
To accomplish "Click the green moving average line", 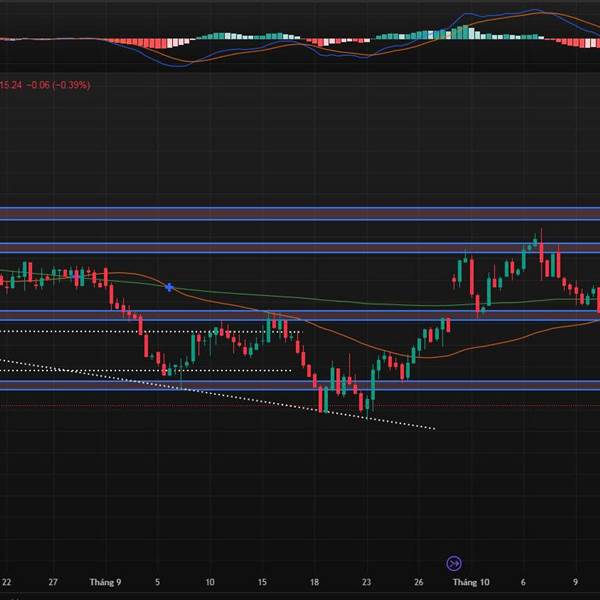I will [x=350, y=300].
